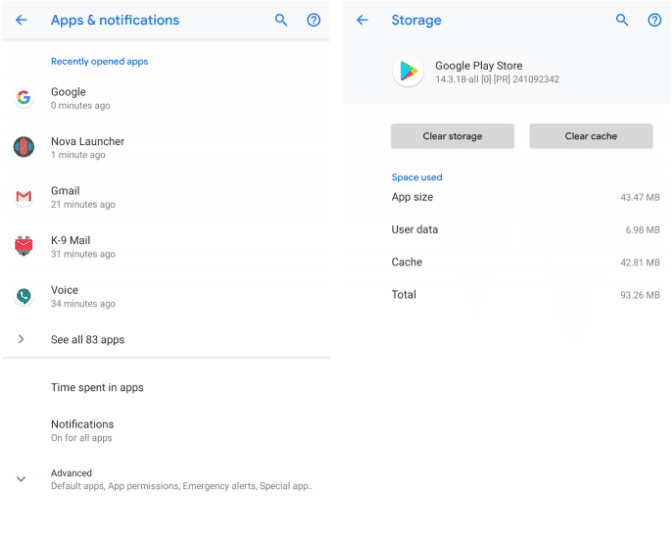Select the Storage page title
The image size is (672, 549).
(416, 20)
